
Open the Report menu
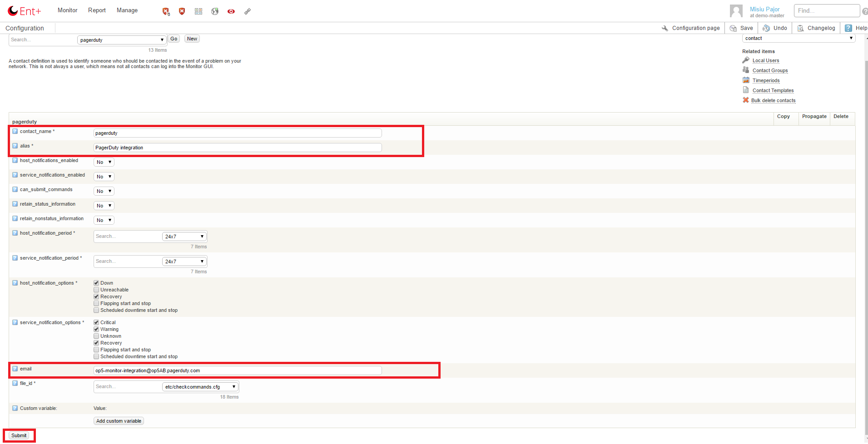[97, 10]
